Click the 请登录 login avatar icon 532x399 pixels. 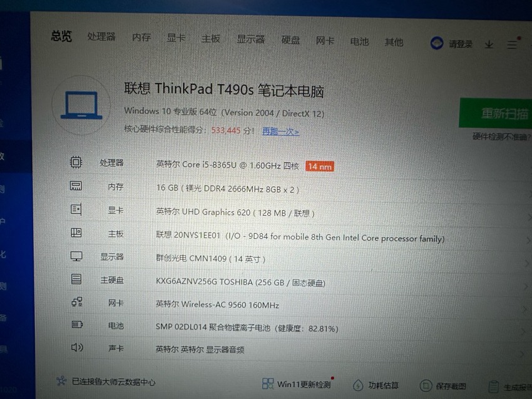(x=437, y=43)
